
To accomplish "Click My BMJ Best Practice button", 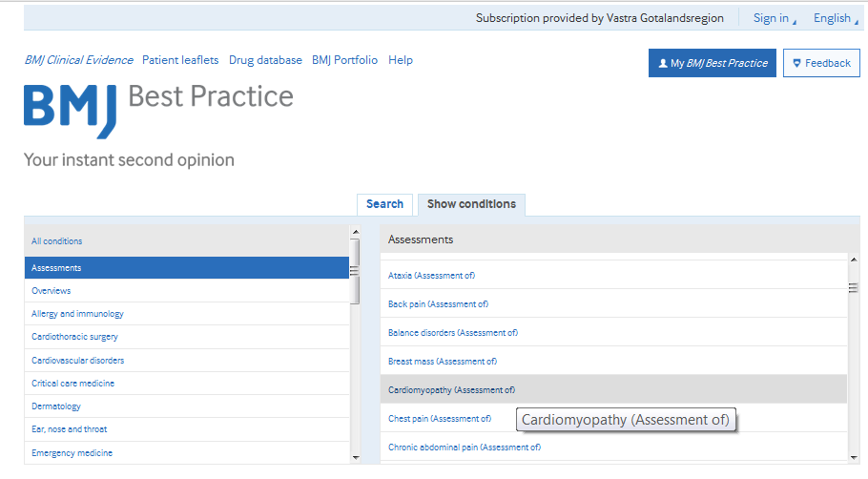I will point(713,63).
